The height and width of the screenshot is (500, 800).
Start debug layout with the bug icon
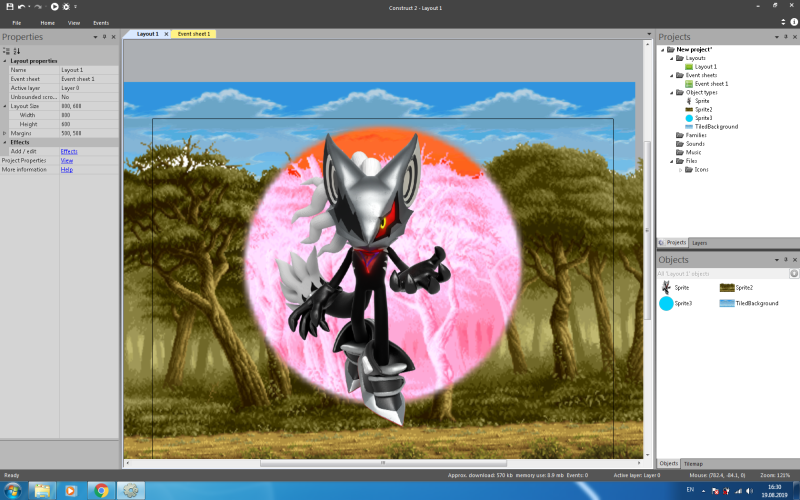click(66, 7)
